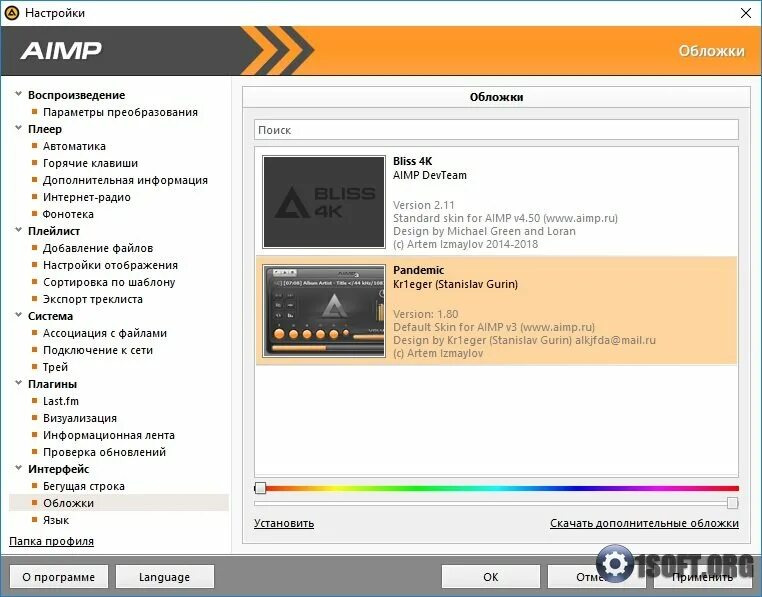762x597 pixels.
Task: Open Скачать дополнительные обложки link
Action: tap(644, 524)
